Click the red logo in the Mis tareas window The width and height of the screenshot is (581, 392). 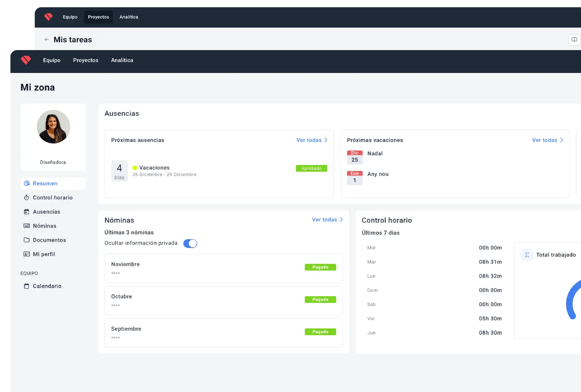click(x=48, y=17)
